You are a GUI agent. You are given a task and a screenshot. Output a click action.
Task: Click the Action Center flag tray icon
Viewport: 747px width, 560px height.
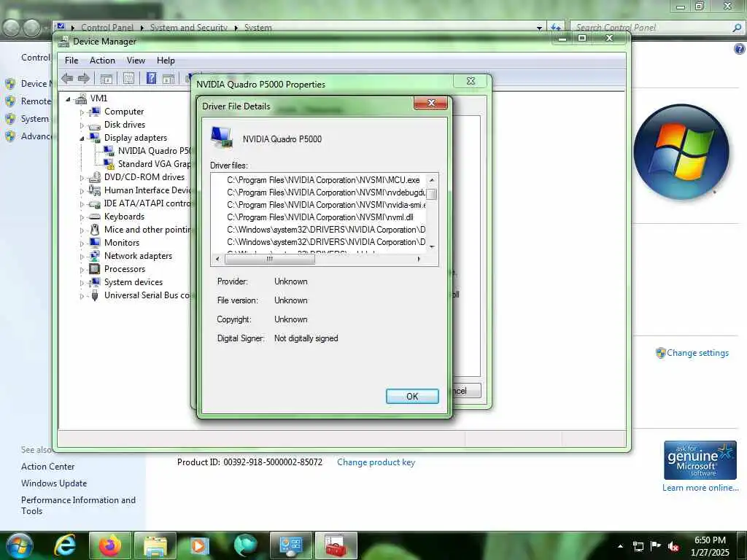656,546
